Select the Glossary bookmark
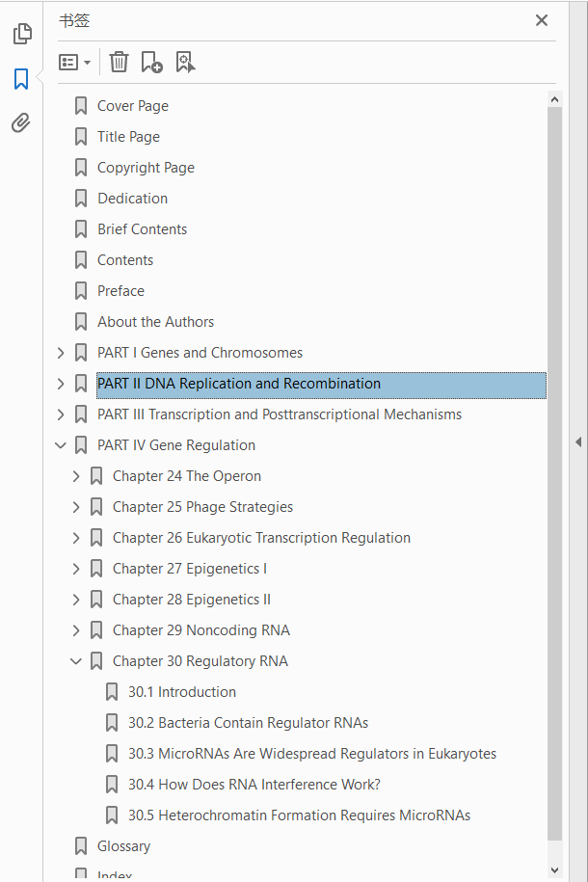This screenshot has height=882, width=588. click(x=123, y=846)
